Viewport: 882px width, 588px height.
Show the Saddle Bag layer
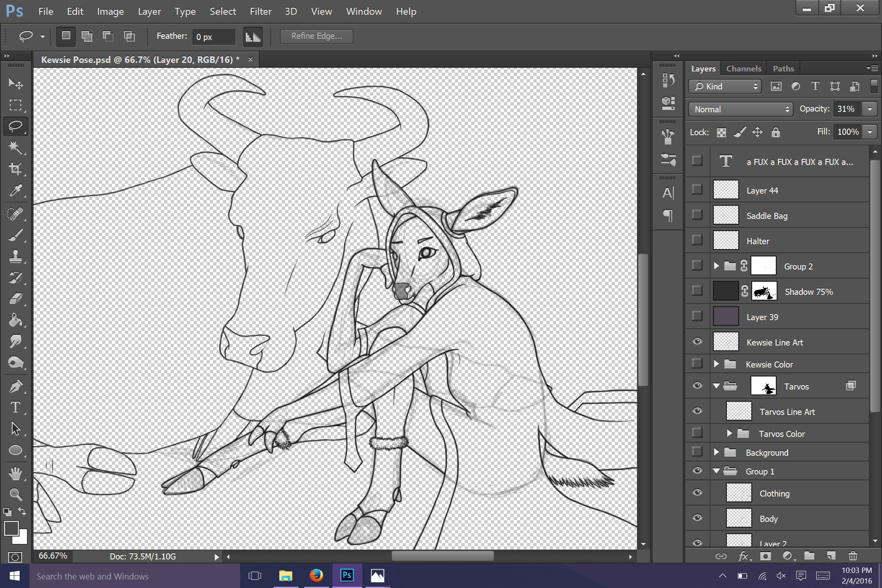(x=697, y=215)
